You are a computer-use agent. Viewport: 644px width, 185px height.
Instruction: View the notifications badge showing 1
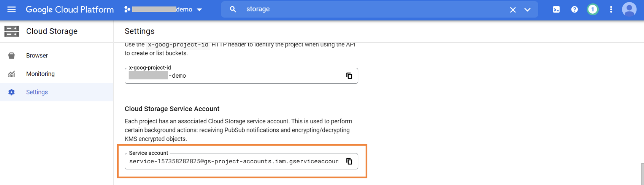592,10
